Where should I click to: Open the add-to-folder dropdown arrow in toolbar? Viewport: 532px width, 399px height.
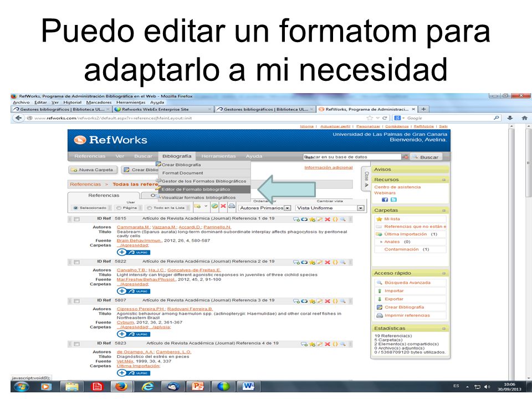(205, 206)
